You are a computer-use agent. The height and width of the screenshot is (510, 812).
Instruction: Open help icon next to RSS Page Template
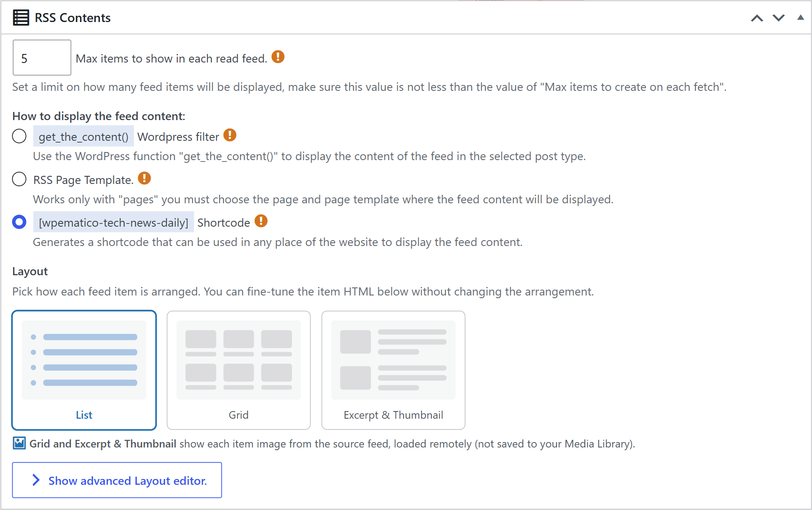(x=144, y=178)
